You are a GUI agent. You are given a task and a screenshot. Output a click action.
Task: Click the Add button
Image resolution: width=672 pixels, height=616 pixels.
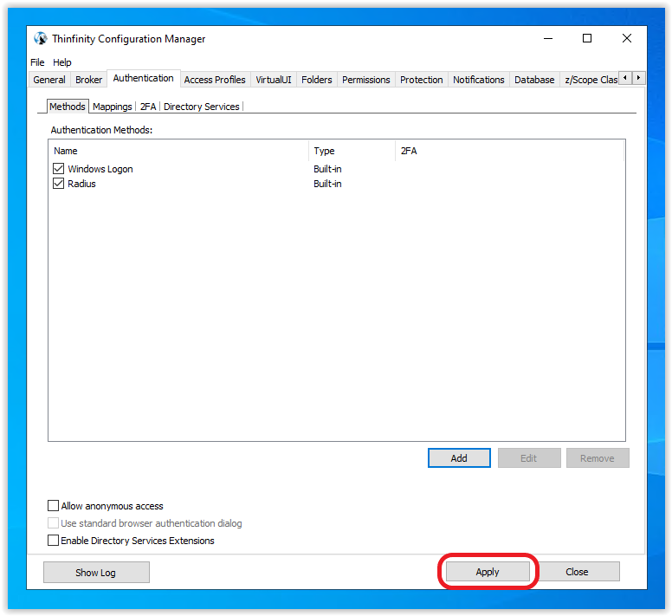click(x=459, y=458)
